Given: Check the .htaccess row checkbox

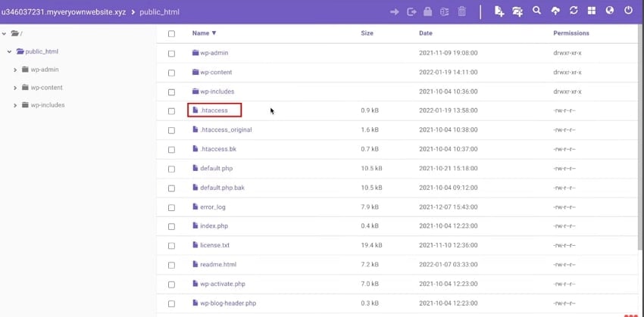Looking at the screenshot, I should pyautogui.click(x=171, y=110).
